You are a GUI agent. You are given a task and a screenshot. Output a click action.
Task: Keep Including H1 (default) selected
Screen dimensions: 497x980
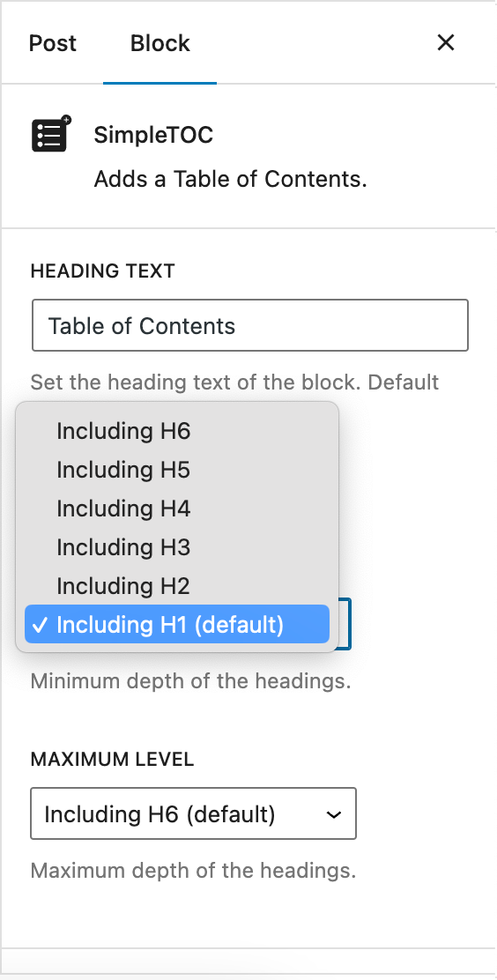177,624
